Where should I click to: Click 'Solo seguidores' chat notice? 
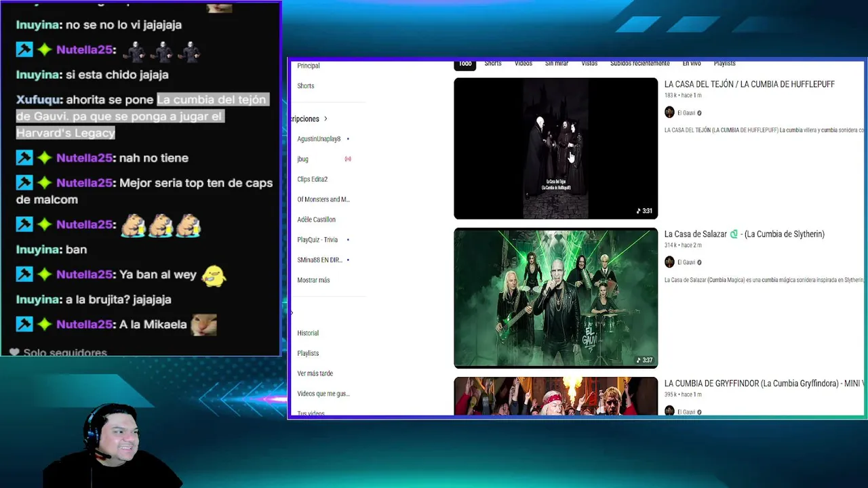click(x=58, y=352)
